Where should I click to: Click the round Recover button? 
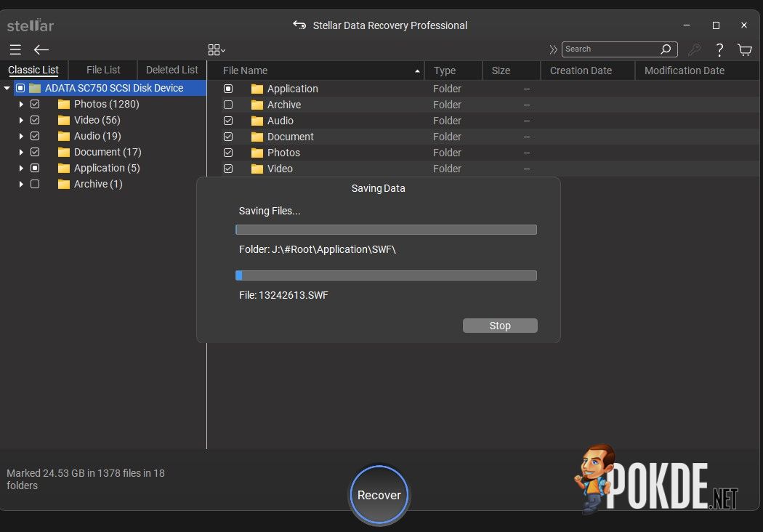coord(379,495)
